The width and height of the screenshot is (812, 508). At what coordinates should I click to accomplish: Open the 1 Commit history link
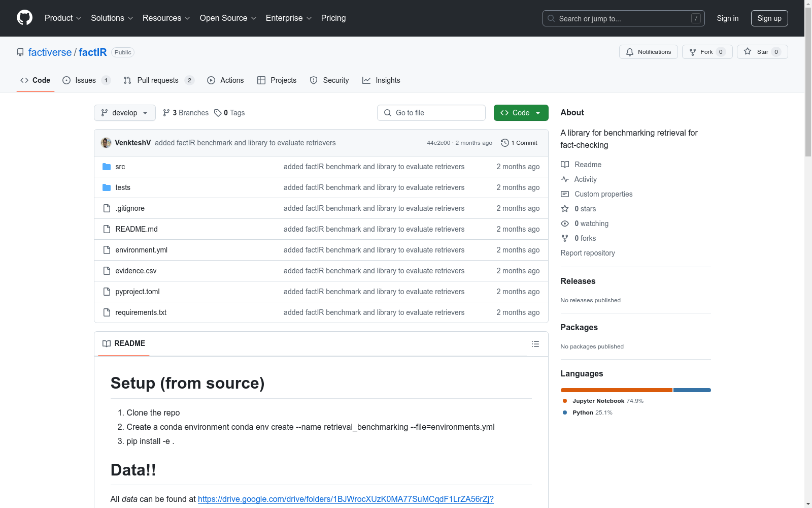pos(519,143)
